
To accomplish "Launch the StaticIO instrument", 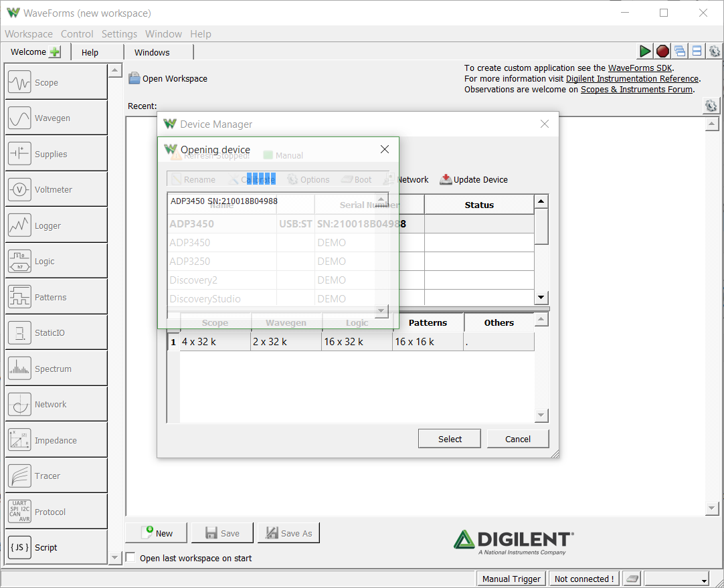I will tap(56, 332).
